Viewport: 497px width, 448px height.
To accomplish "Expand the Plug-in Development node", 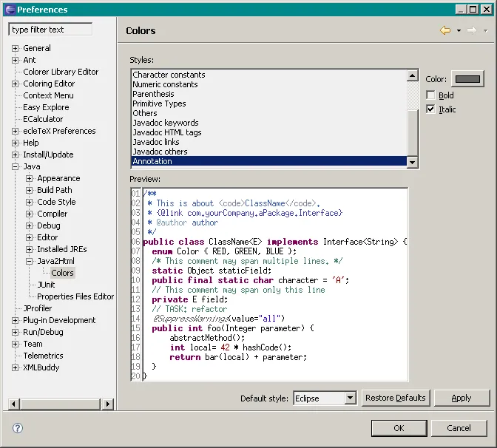I will [16, 320].
